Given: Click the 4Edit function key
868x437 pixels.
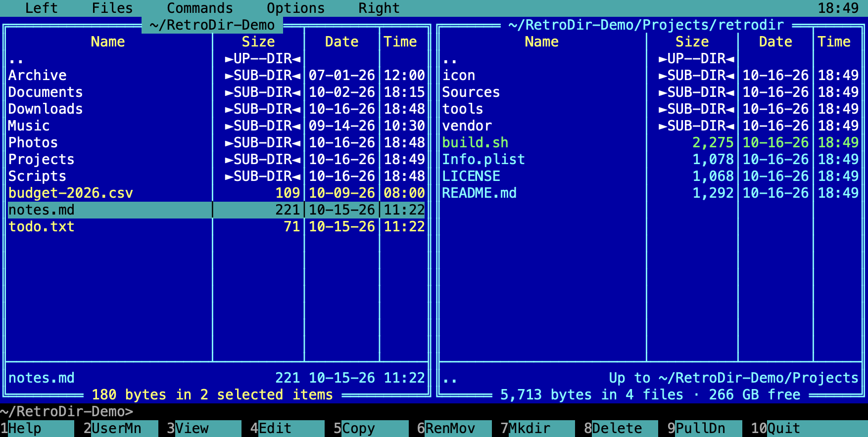Looking at the screenshot, I should [288, 428].
